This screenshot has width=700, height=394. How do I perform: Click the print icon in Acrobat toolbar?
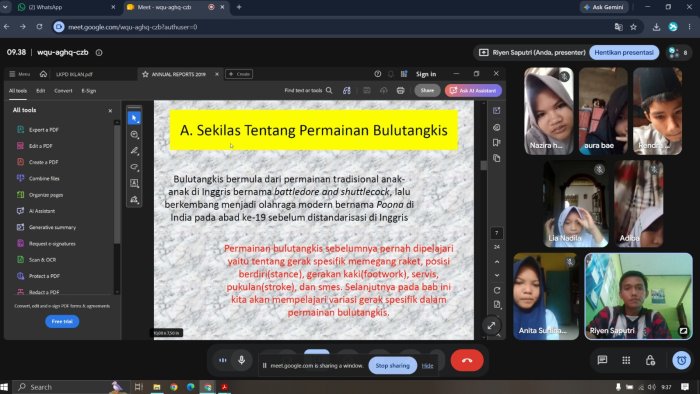400,91
